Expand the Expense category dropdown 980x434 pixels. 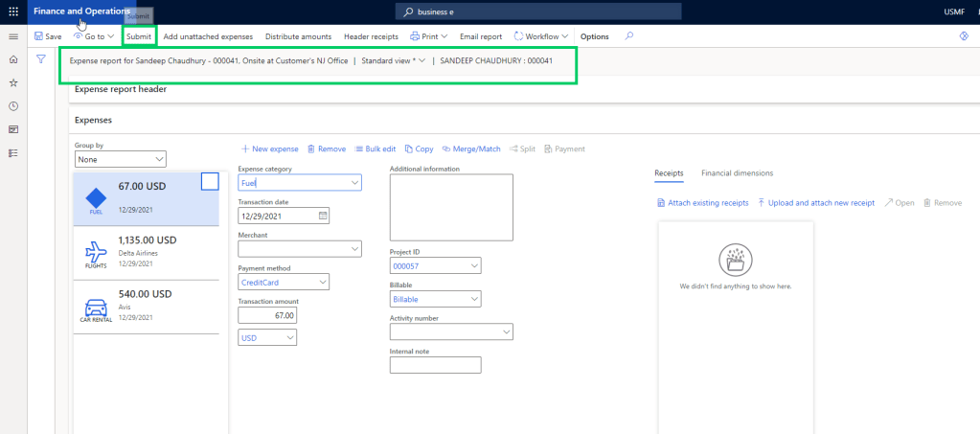pos(354,183)
